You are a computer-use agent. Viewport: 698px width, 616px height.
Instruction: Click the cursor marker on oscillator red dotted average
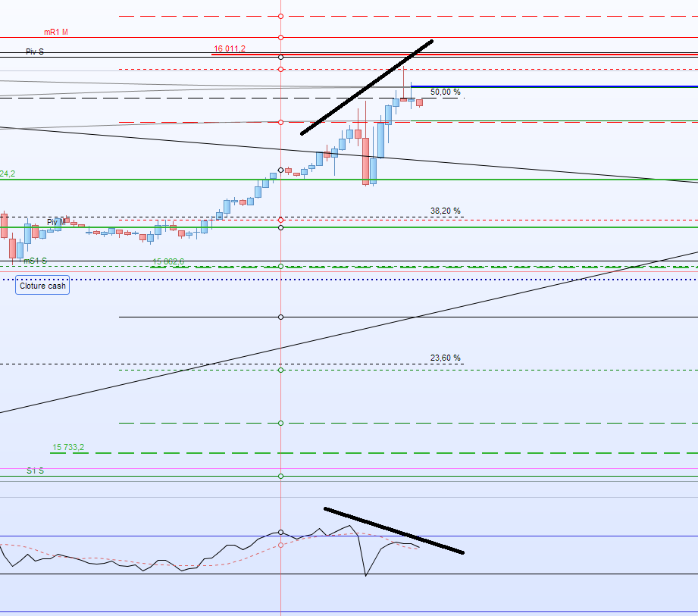tap(280, 545)
